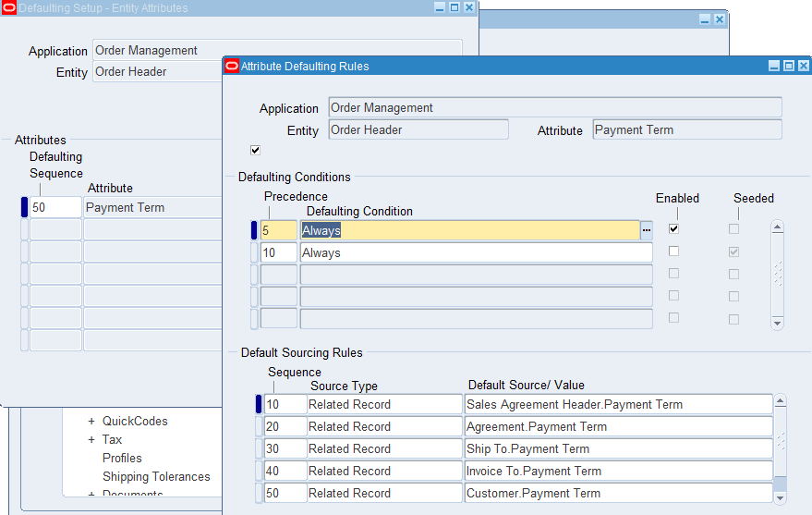812x515 pixels.
Task: Select the highlighted Always defaulting condition field
Action: (469, 230)
